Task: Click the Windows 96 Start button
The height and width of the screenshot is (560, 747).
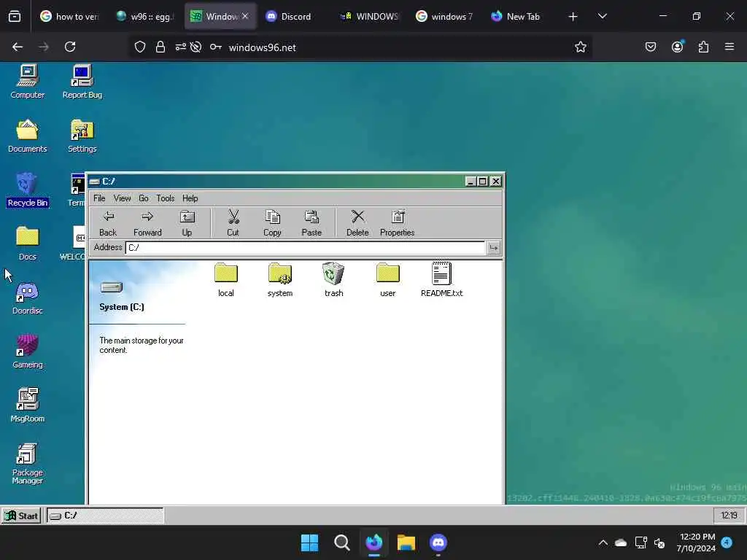Action: pos(21,516)
